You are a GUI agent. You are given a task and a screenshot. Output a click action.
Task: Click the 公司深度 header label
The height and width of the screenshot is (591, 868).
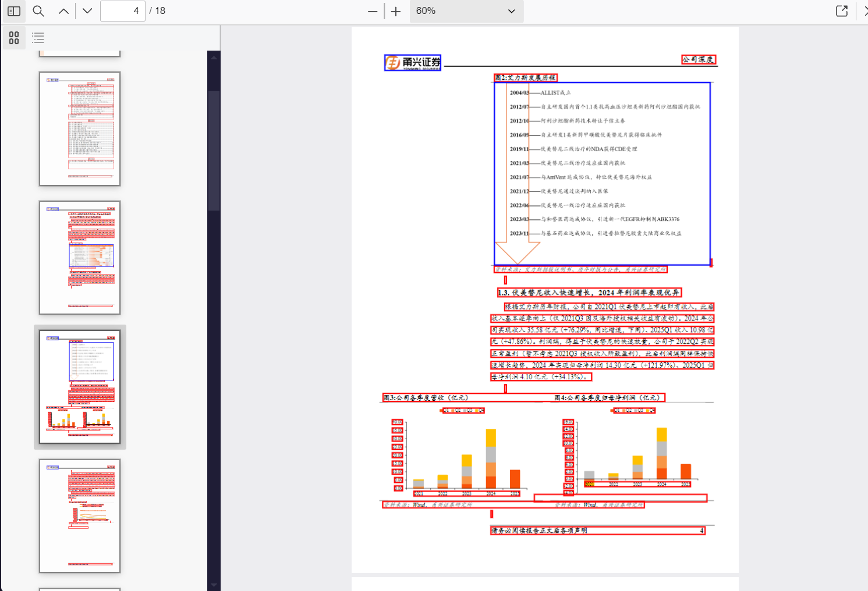click(699, 59)
